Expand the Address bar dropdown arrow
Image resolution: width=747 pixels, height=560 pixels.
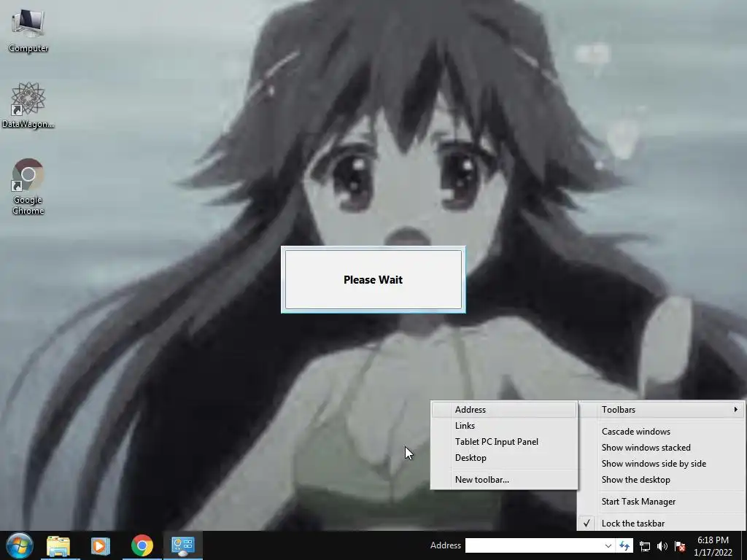pos(608,545)
